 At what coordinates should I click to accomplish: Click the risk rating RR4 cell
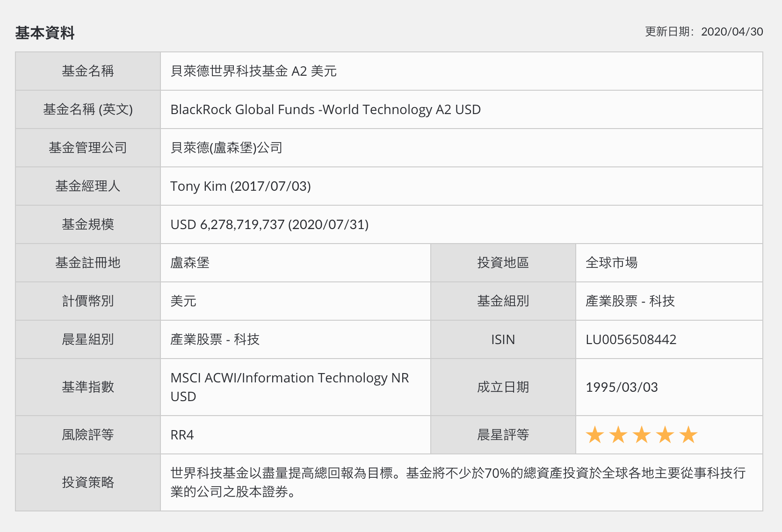click(182, 435)
